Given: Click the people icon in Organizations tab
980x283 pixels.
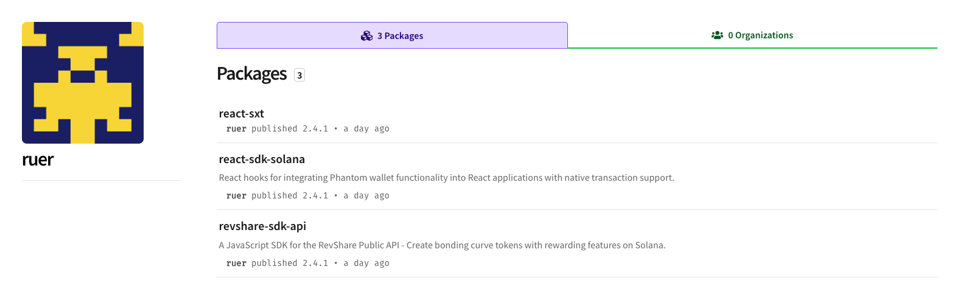Looking at the screenshot, I should click(x=717, y=35).
